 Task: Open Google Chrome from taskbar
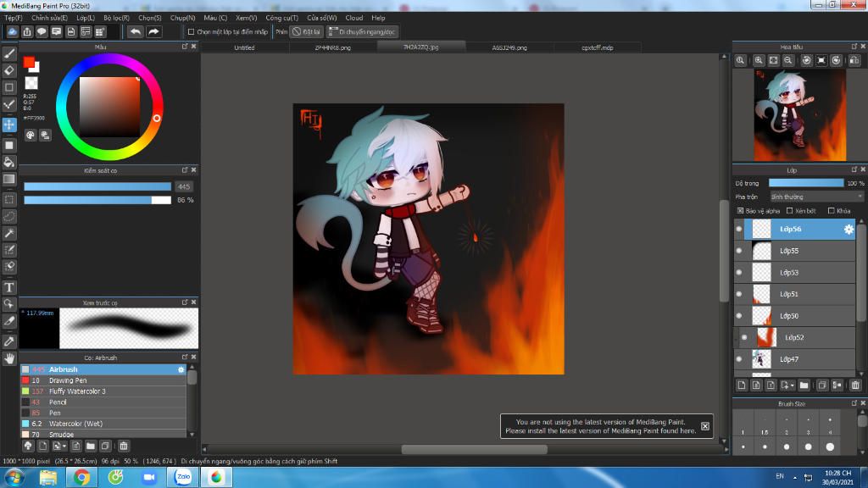(81, 477)
